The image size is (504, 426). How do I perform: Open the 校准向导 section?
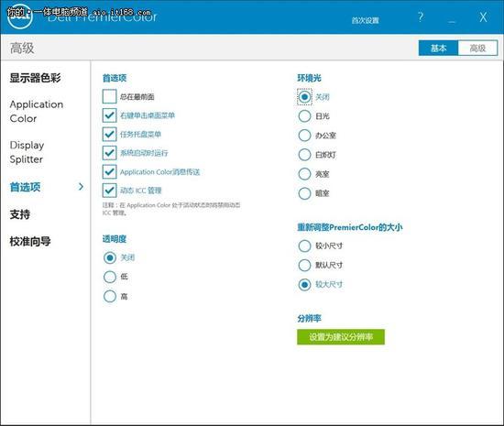point(30,241)
